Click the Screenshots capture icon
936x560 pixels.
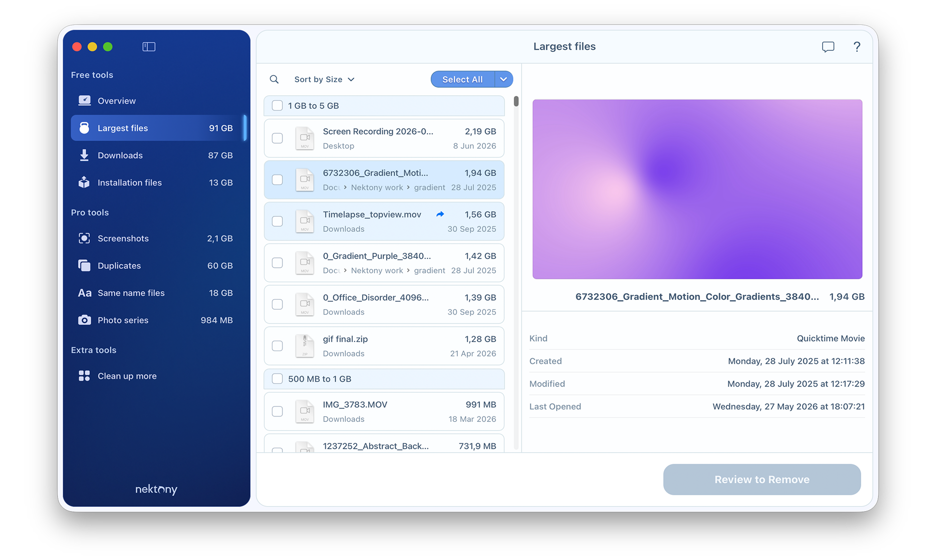click(84, 238)
